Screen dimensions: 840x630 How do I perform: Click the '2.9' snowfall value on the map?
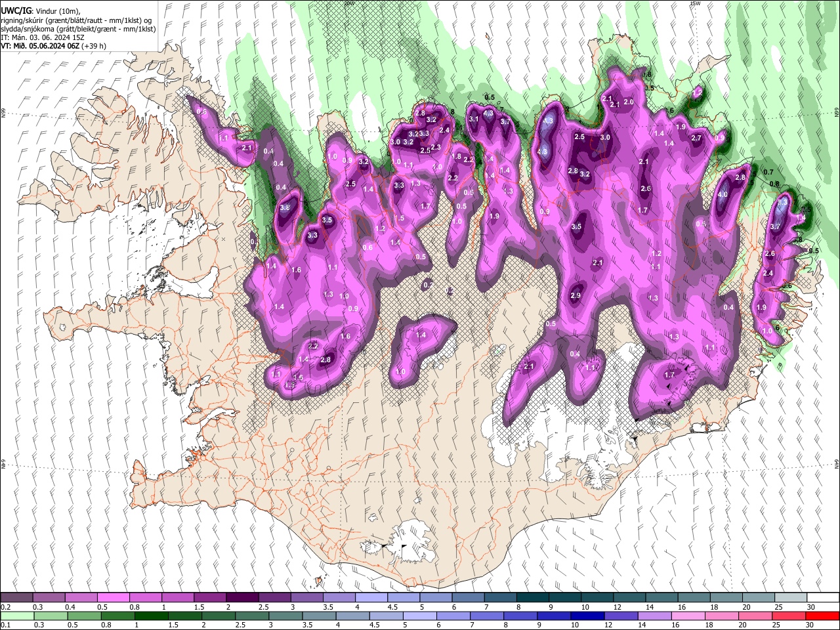pos(576,296)
